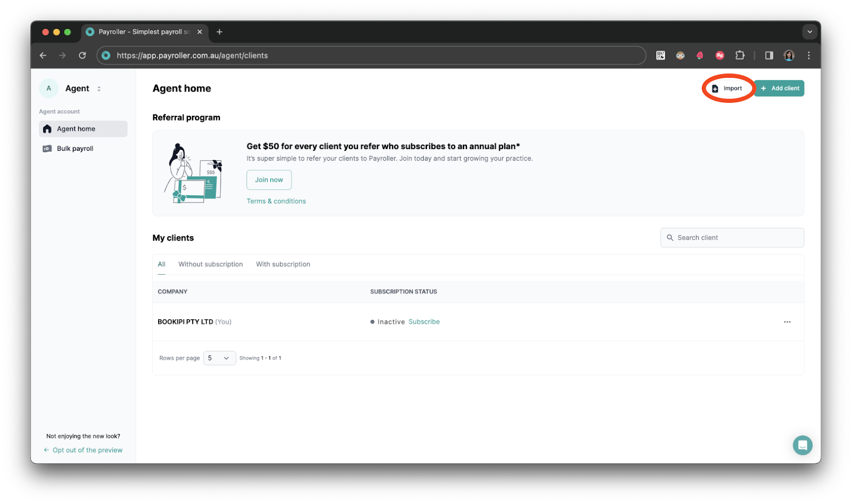Click the round red extension icon left of the puzzle icon
Screen dimensions: 852x504
pos(720,55)
